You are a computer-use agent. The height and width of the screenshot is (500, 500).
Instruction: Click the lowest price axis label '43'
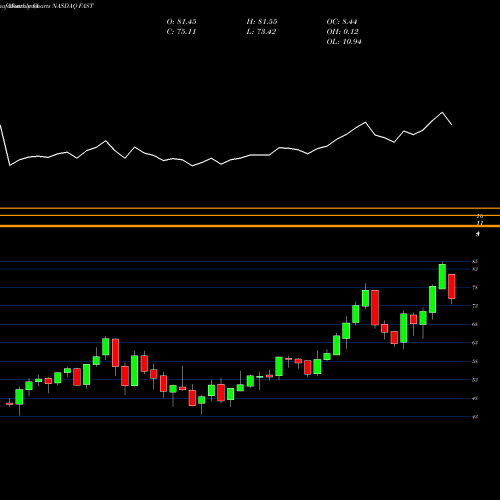(x=475, y=417)
